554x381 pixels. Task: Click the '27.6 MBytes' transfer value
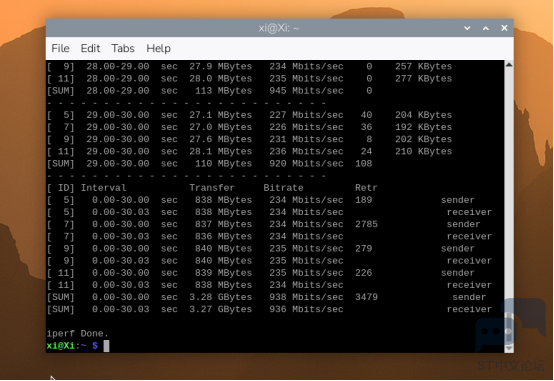[x=220, y=139]
